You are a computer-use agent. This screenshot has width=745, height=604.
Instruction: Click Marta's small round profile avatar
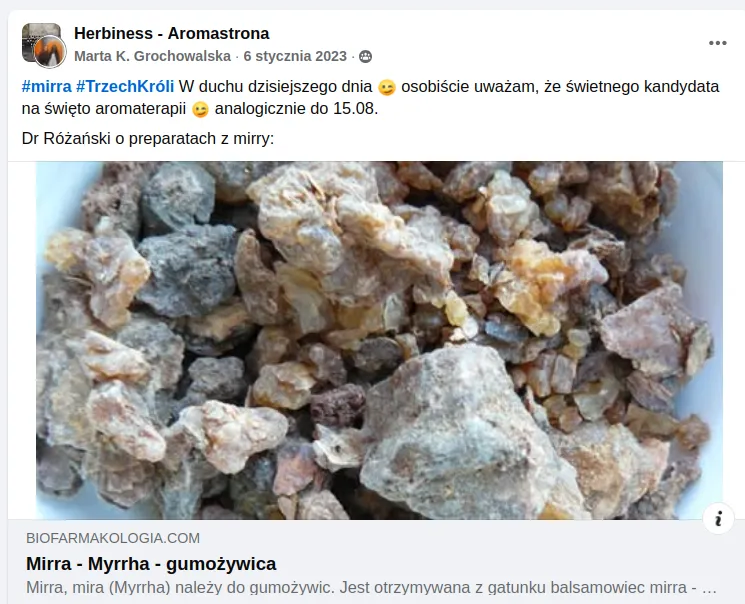click(x=50, y=51)
